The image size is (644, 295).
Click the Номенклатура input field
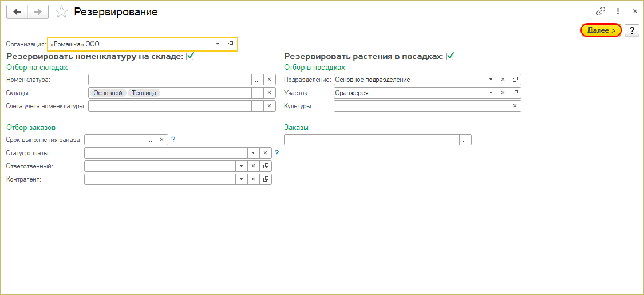(x=169, y=80)
